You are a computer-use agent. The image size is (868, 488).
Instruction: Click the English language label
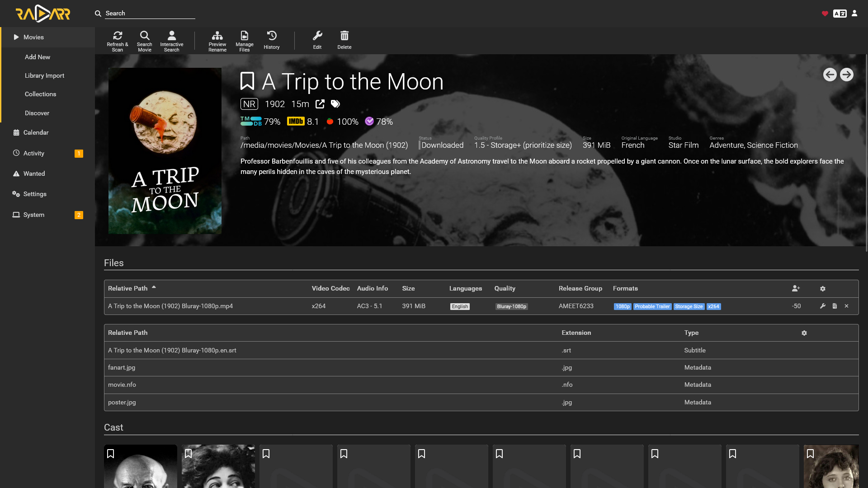click(460, 306)
